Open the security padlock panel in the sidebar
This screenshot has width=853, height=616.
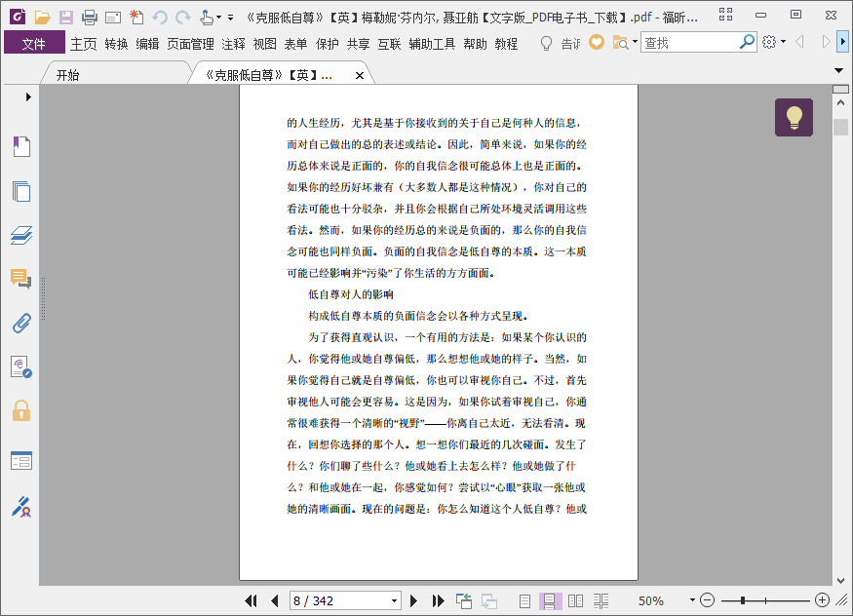coord(21,410)
